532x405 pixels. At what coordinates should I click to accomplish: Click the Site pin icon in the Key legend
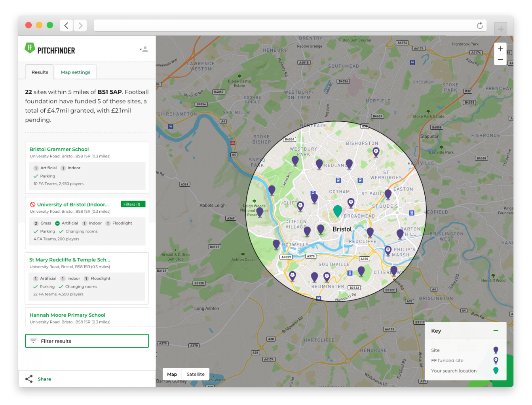pos(496,350)
